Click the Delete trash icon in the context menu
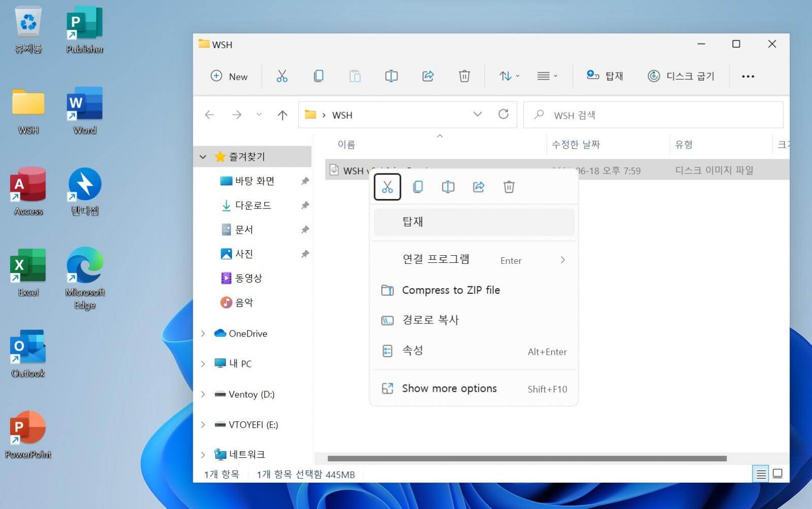This screenshot has width=812, height=509. (x=509, y=187)
